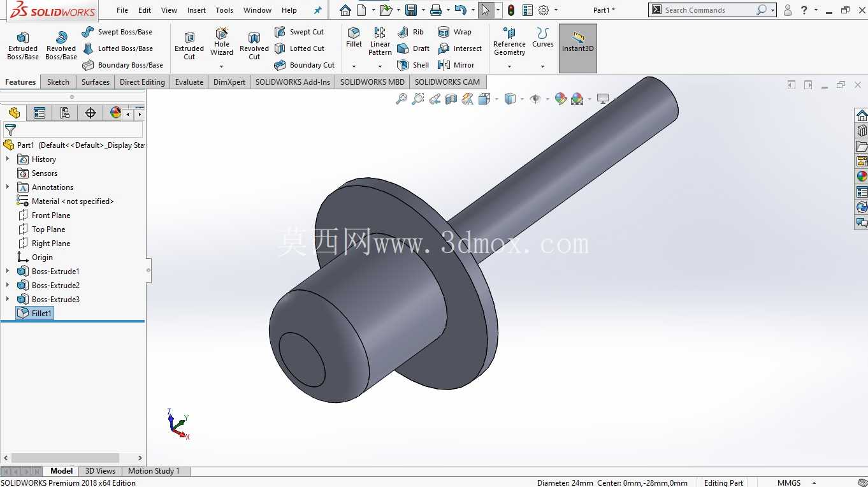Apply the Draft tool
The image size is (868, 487).
[413, 48]
